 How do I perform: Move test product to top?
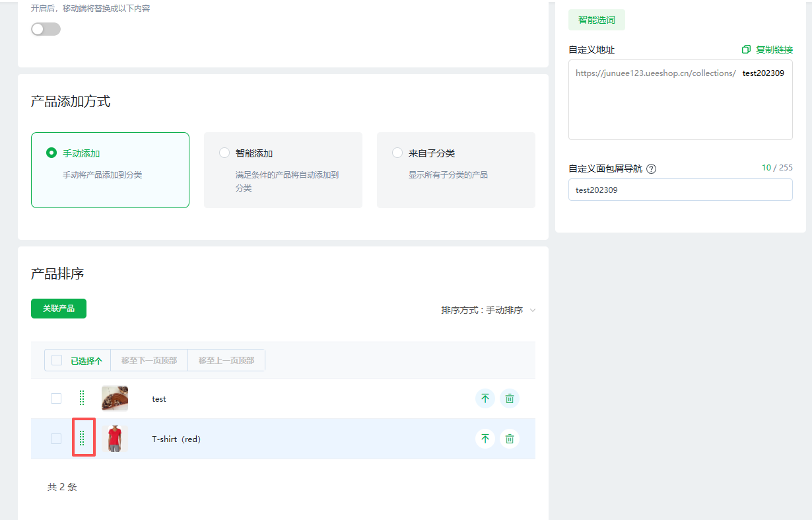[x=485, y=398]
